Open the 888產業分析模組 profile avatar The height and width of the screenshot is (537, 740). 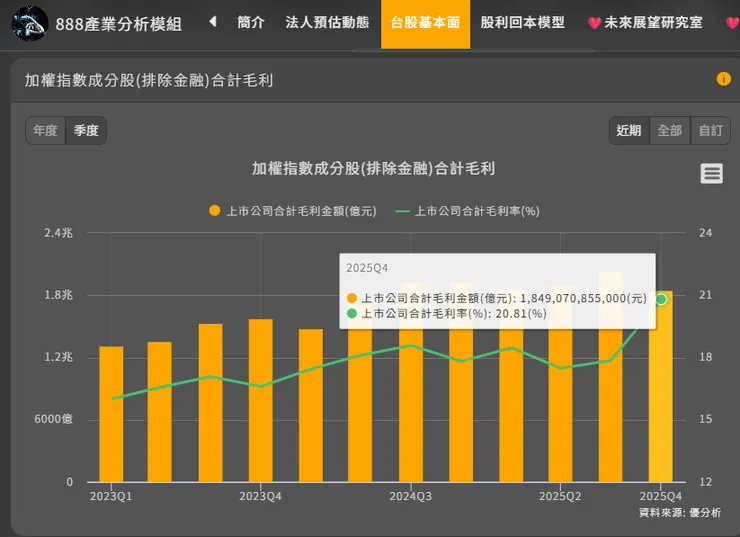point(30,23)
